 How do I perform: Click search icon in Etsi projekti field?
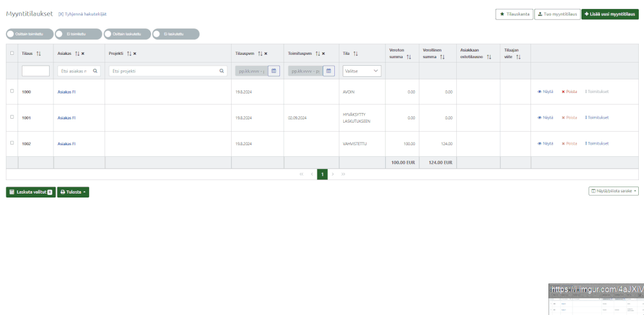pos(222,71)
